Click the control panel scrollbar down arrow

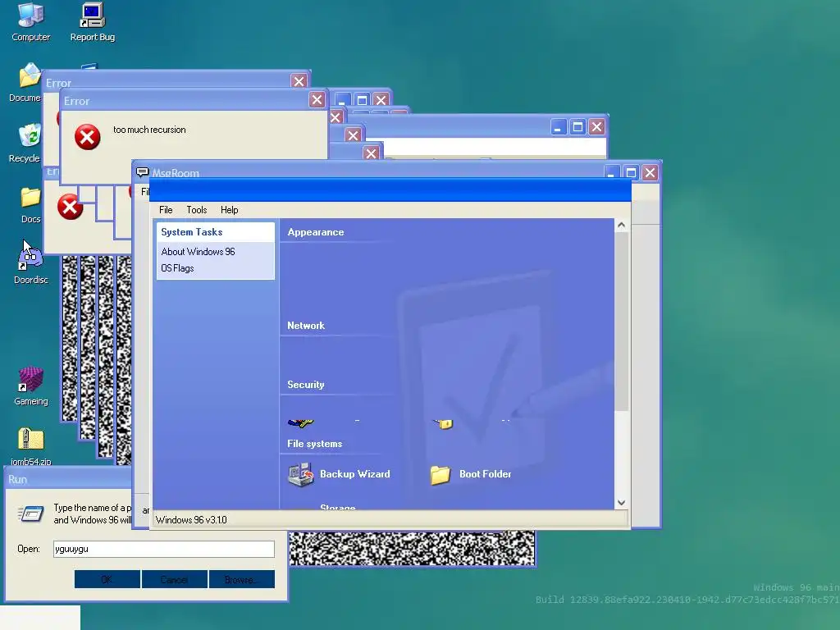[622, 503]
